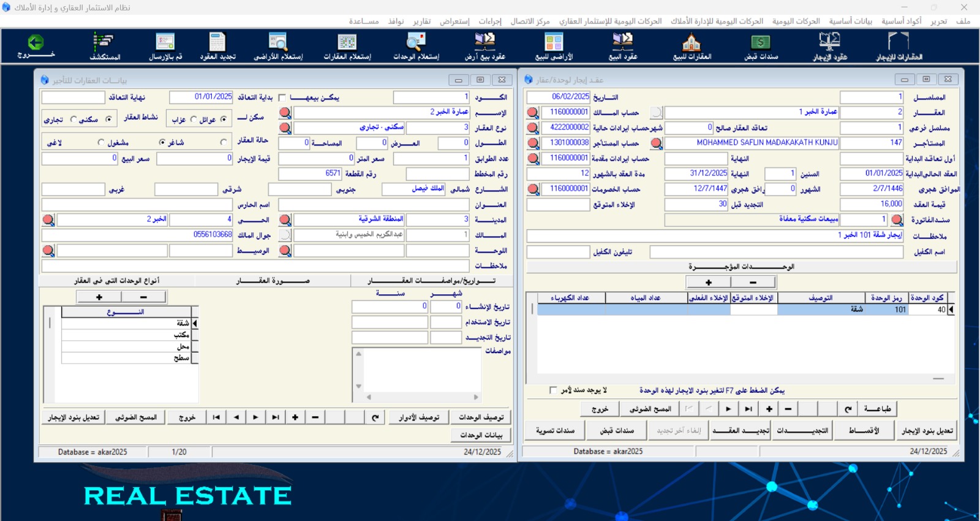Image resolution: width=980 pixels, height=521 pixels.
Task: Open سندات قبض receipt vouchers toolbar icon
Action: [x=761, y=46]
